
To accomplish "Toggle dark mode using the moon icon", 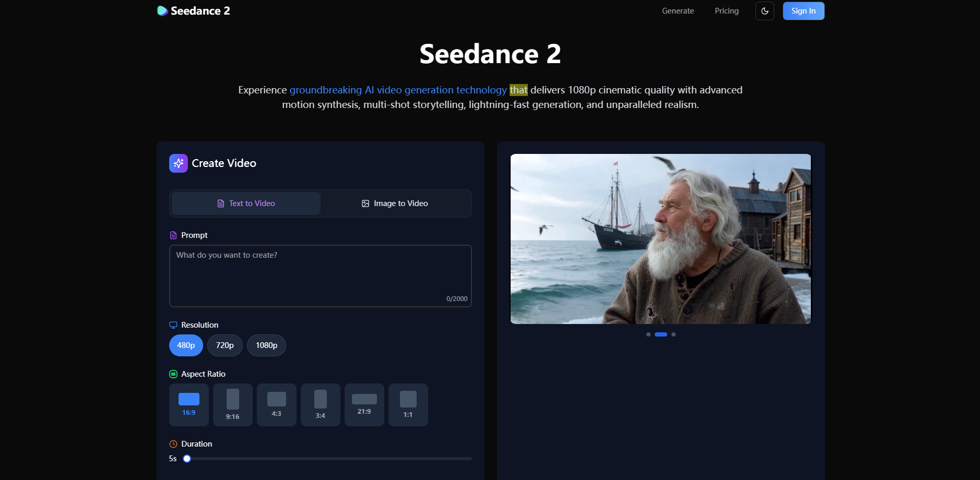I will pos(764,10).
